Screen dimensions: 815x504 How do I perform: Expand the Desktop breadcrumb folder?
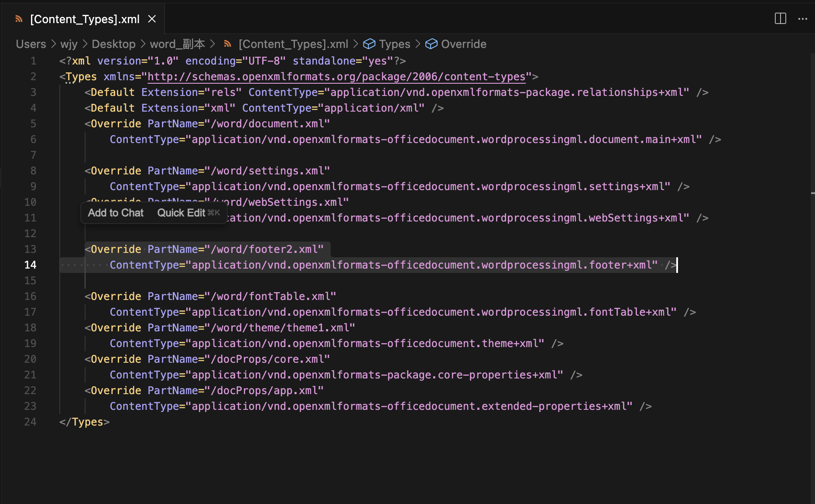point(113,44)
